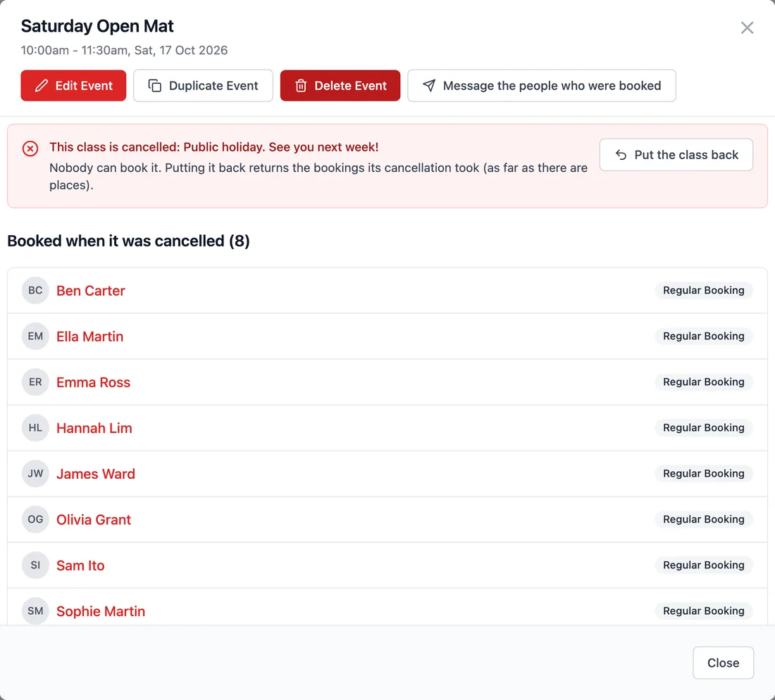Click the SM avatar for Sophie Martin
775x700 pixels.
[x=35, y=611]
